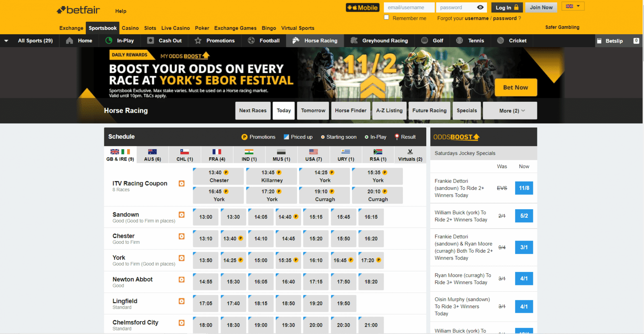Open Lingfield racecard icon
644x334 pixels.
click(182, 301)
